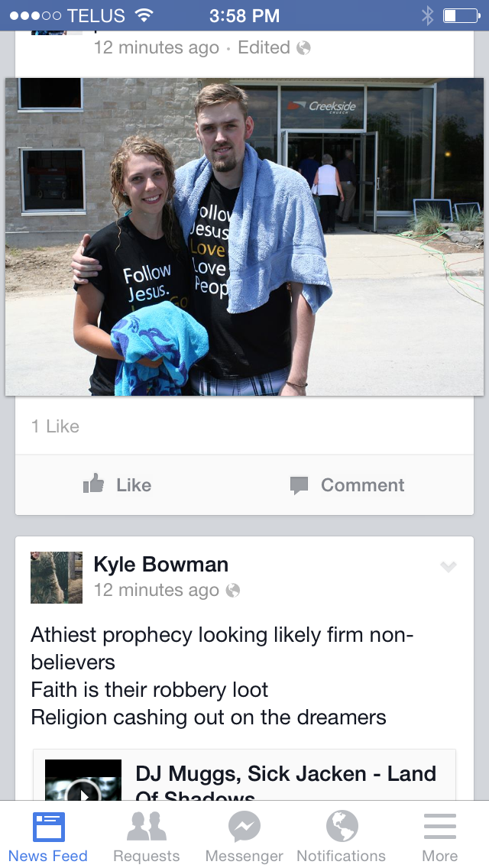Select the Requests tab label
The width and height of the screenshot is (489, 868).
tap(146, 856)
